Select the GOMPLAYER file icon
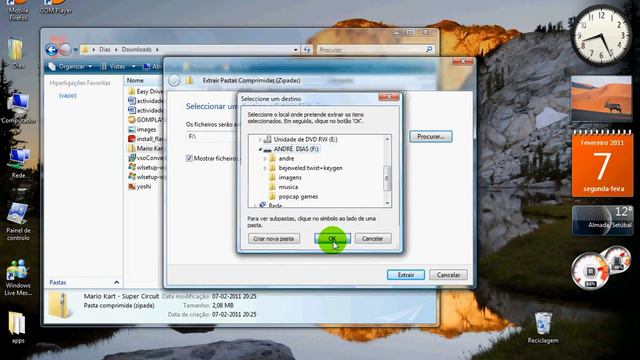 pos(131,120)
